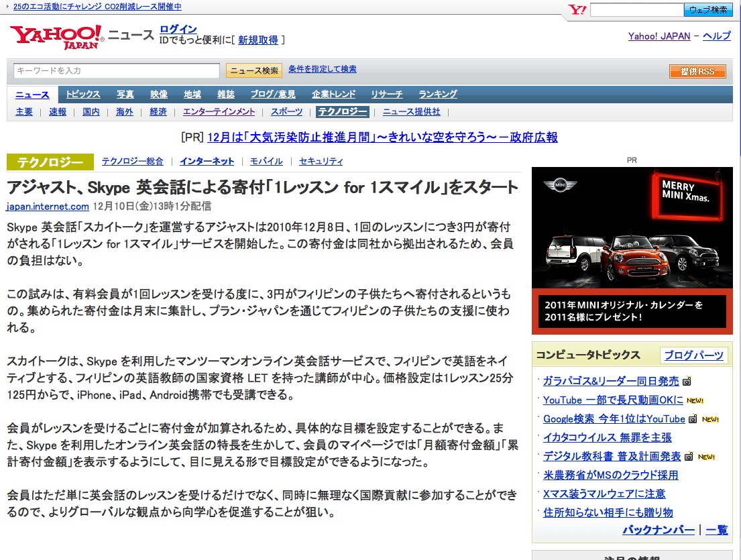Open the テクノロジー総合 subcategory
Screen dimensions: 741x560
pos(133,162)
